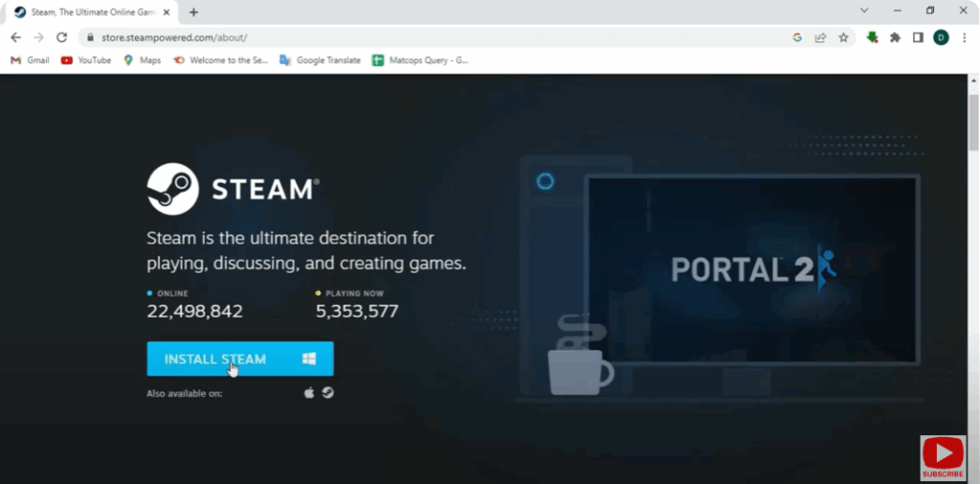The width and height of the screenshot is (980, 484).
Task: Open the Maps bookmark
Action: (x=142, y=60)
